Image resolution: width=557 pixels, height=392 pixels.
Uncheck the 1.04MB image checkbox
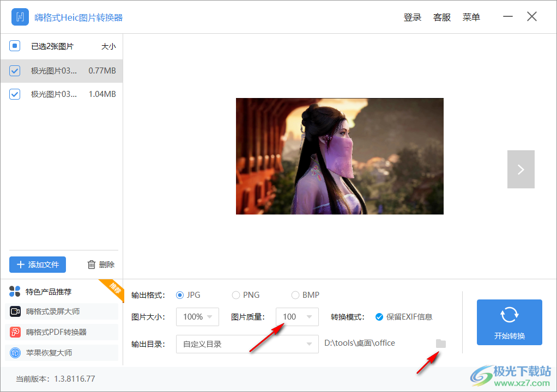pos(15,94)
